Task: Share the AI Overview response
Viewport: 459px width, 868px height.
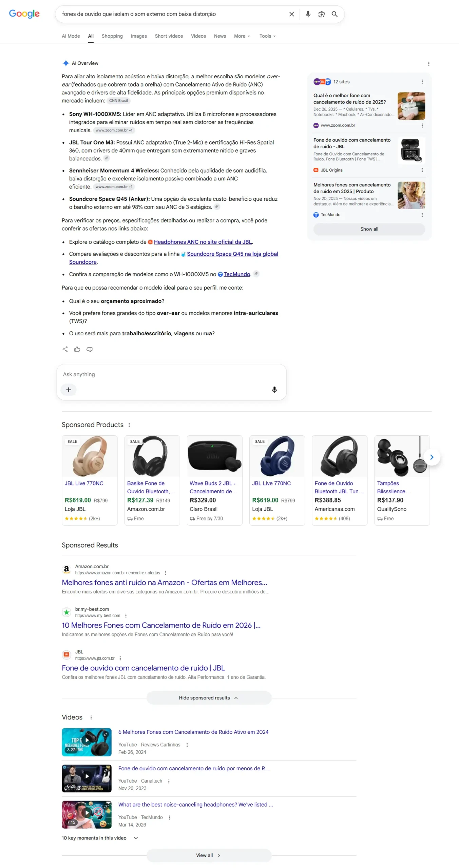Action: (x=65, y=350)
